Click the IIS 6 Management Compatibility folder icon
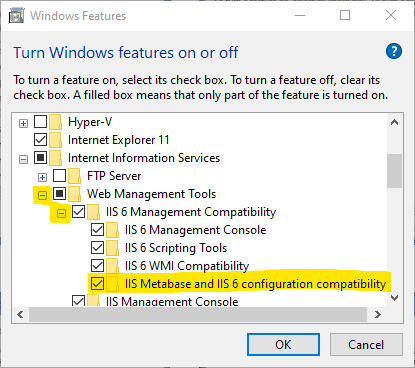 (93, 212)
